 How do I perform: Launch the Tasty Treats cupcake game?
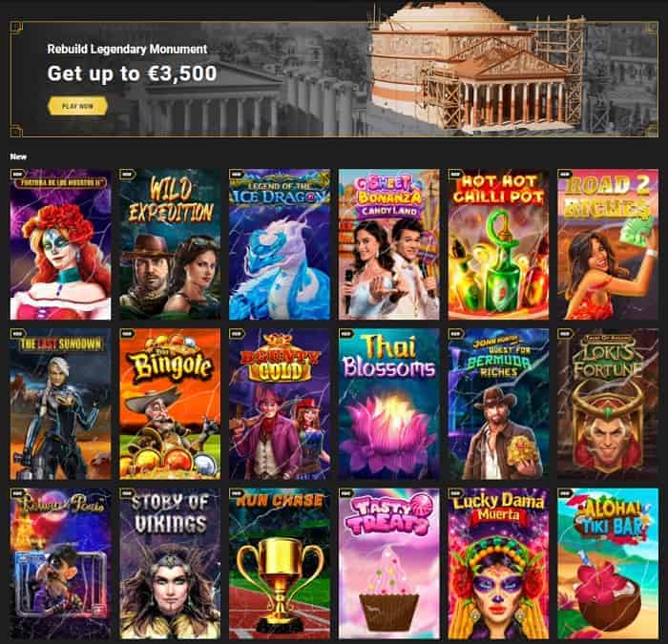[x=389, y=564]
